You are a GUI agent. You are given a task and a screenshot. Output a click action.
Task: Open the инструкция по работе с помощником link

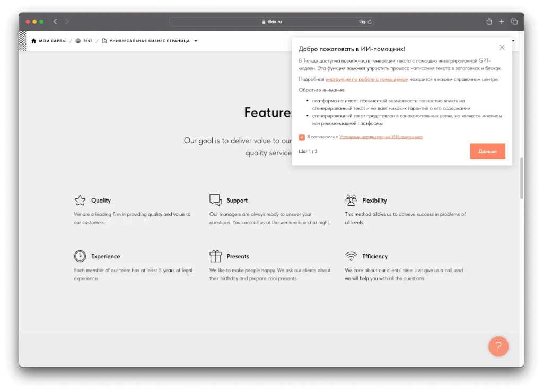point(366,79)
